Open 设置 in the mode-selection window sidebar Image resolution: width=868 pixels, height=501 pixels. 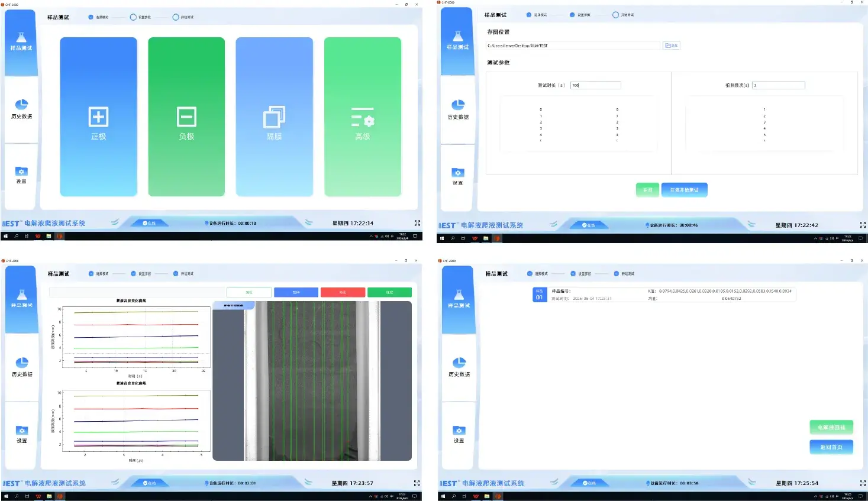pos(21,174)
